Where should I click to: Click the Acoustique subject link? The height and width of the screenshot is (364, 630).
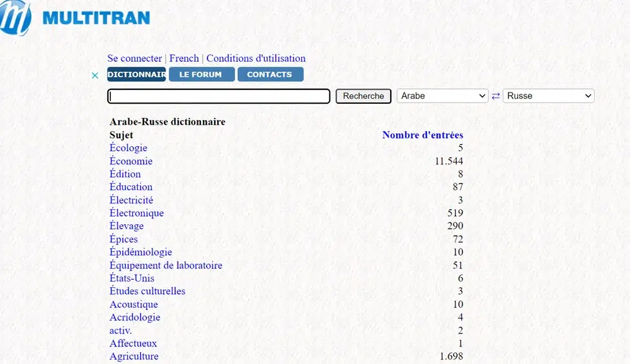coord(134,304)
